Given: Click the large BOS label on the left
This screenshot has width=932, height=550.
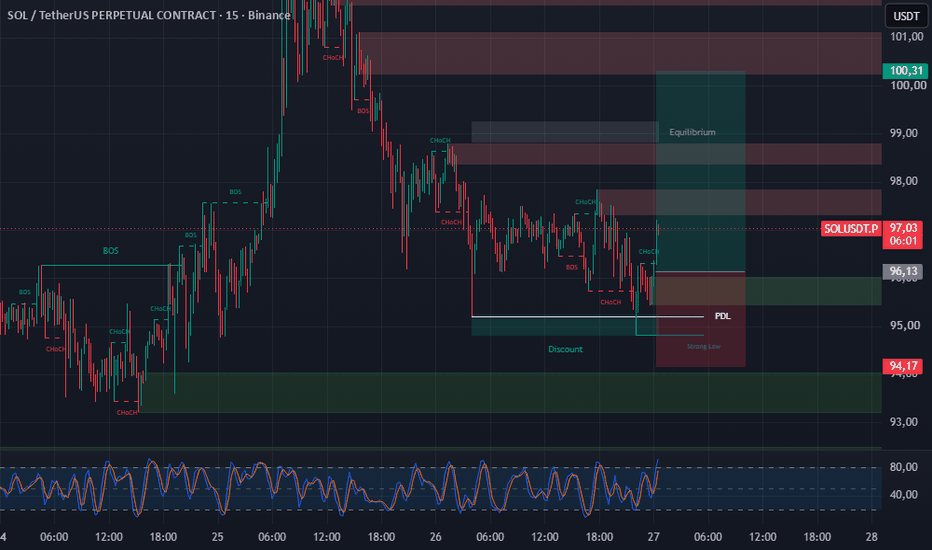Looking at the screenshot, I should click(111, 251).
